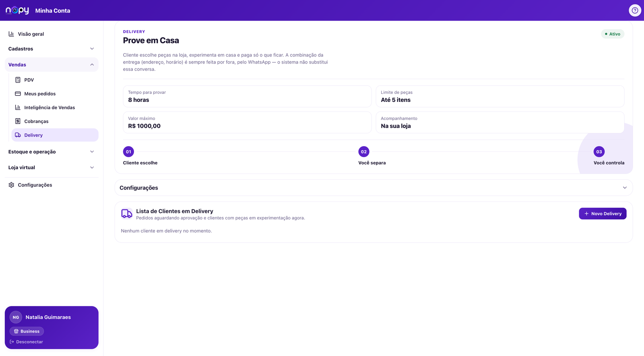Click 'Nenhum cliente em delivery no momento.' text

(x=166, y=231)
